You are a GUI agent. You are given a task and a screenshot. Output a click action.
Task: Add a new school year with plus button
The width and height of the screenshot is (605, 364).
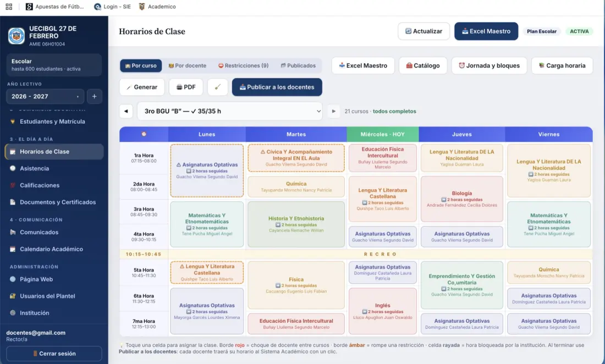pyautogui.click(x=94, y=96)
